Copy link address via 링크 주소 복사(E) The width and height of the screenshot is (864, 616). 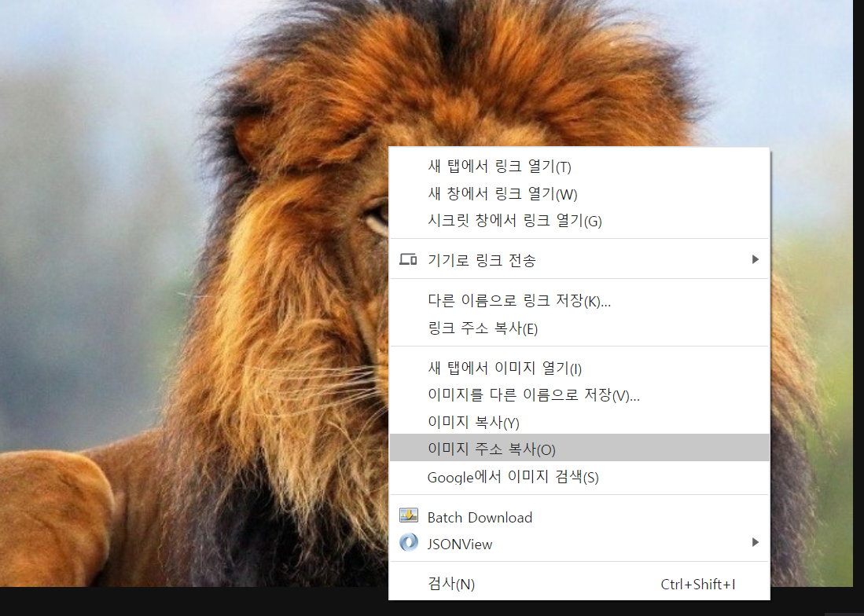579,328
